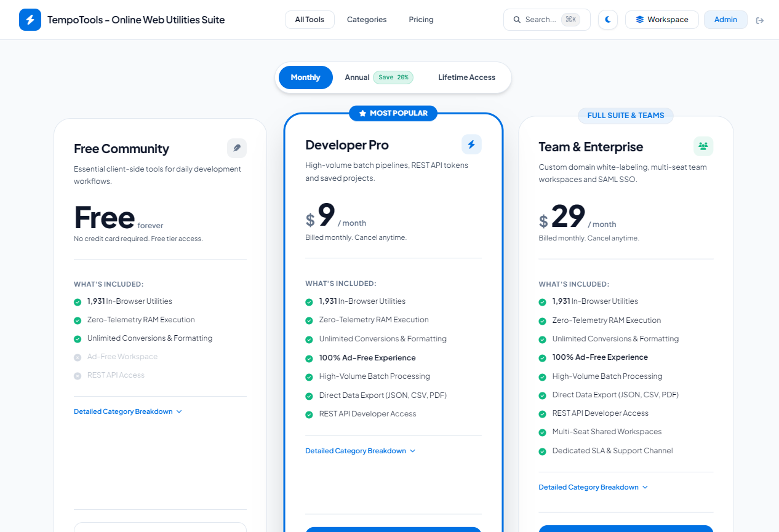
Task: Click Free Community's Zero-Telemetry RAM Execution text
Action: click(x=141, y=320)
